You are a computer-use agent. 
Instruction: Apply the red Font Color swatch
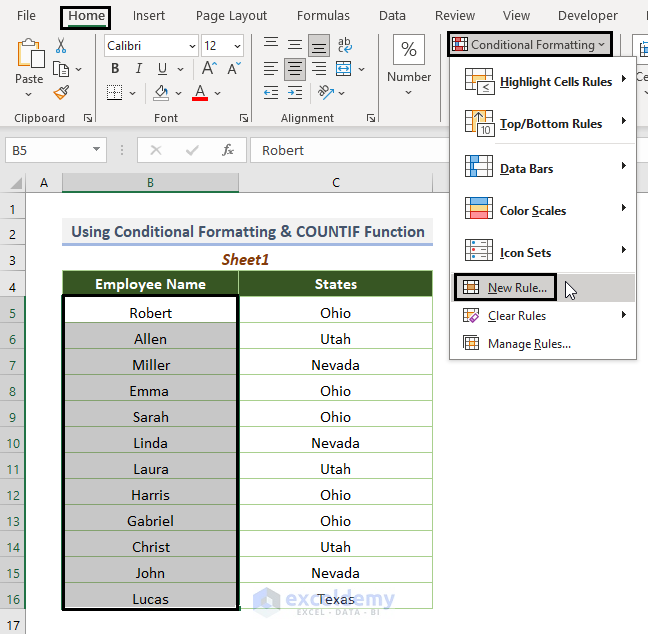200,92
